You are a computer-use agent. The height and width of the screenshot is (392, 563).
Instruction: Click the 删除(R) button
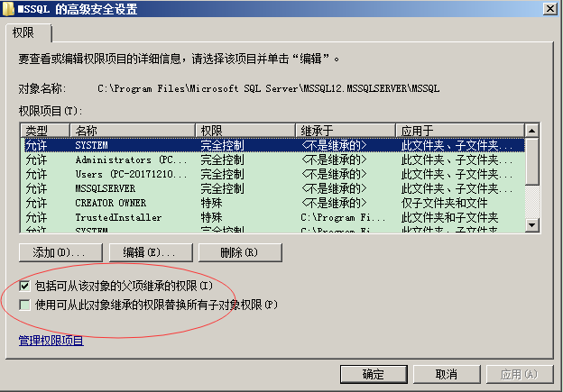[x=240, y=252]
